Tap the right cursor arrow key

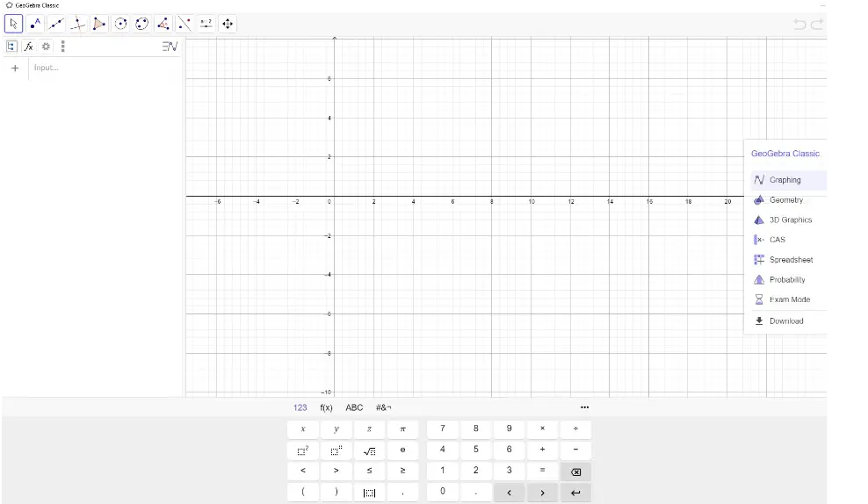coord(542,493)
